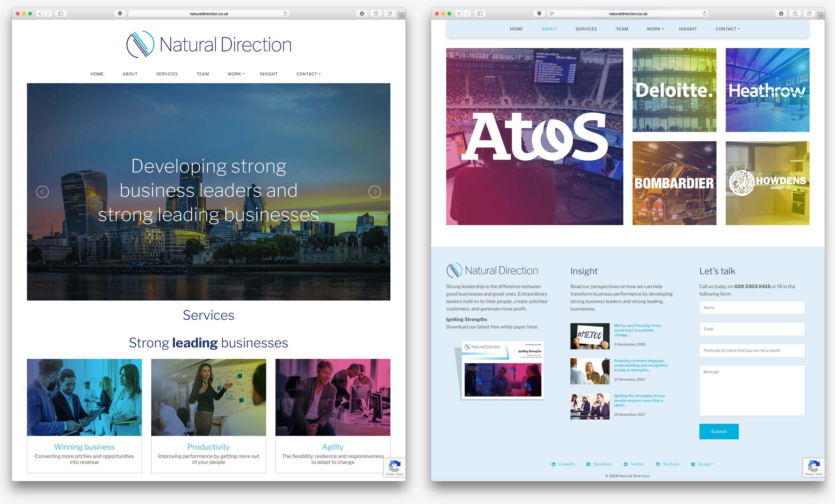The width and height of the screenshot is (835, 504).
Task: Show previous hero slide with left arrow
Action: pos(42,192)
